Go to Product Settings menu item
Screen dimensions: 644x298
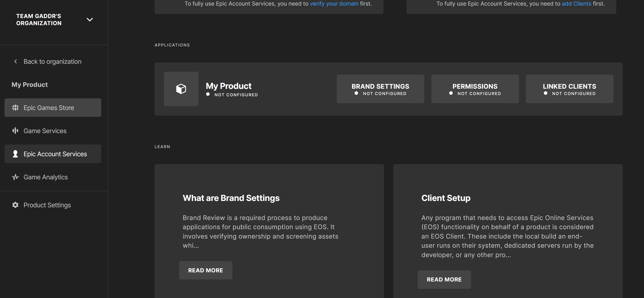(47, 205)
